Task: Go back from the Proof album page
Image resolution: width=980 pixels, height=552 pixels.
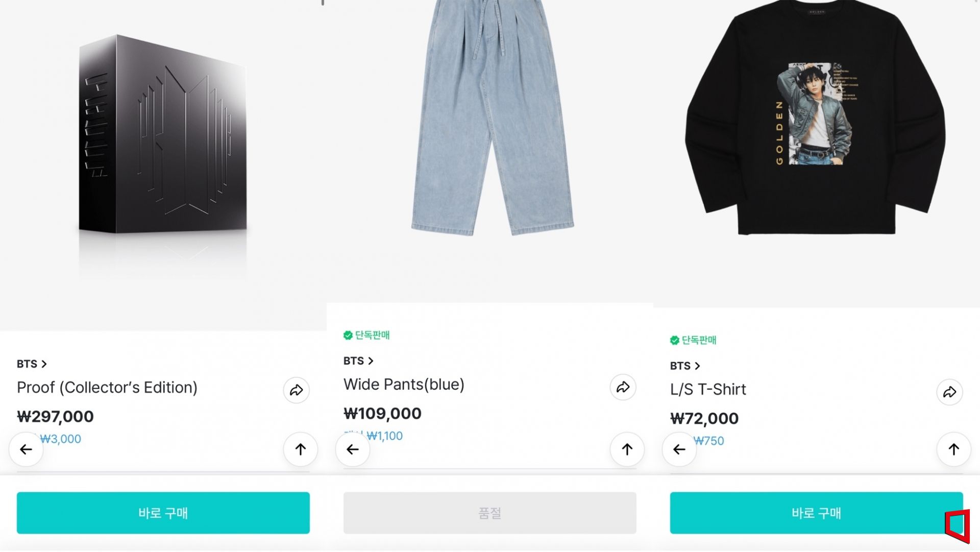Action: 26,449
